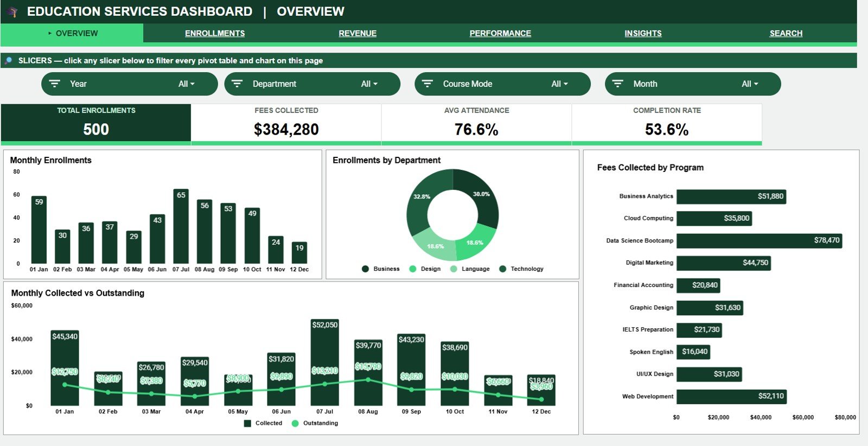
Task: Open the Year All dropdown
Action: [x=186, y=84]
